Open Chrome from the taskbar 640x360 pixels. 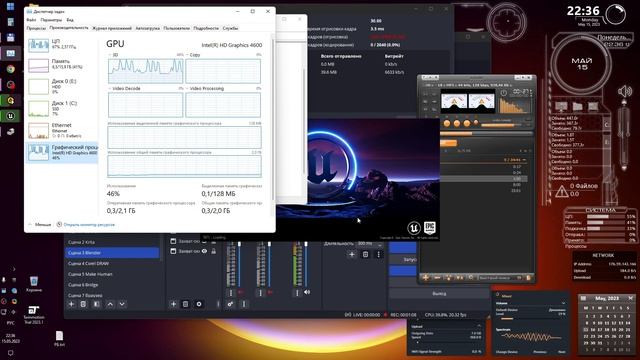coord(11,69)
